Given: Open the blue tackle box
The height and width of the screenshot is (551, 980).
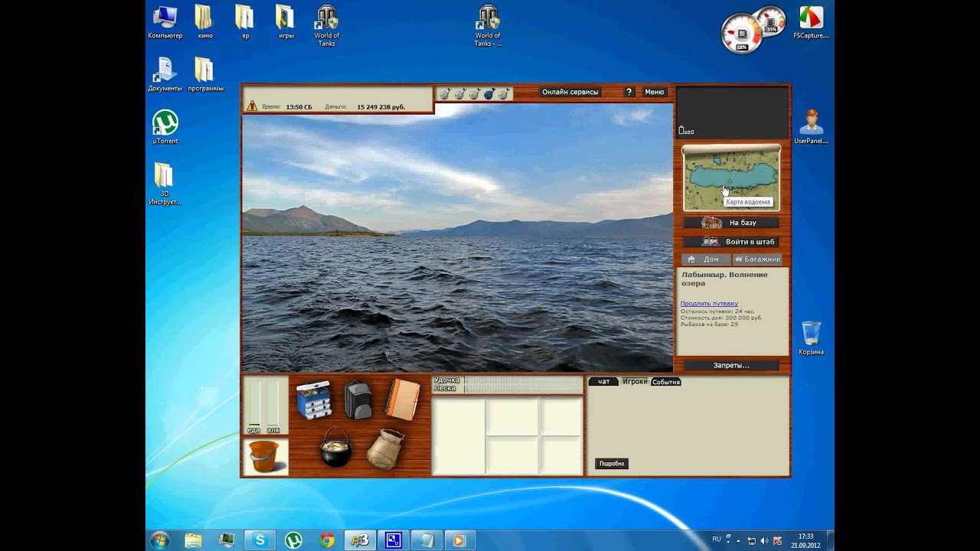Looking at the screenshot, I should (x=314, y=399).
